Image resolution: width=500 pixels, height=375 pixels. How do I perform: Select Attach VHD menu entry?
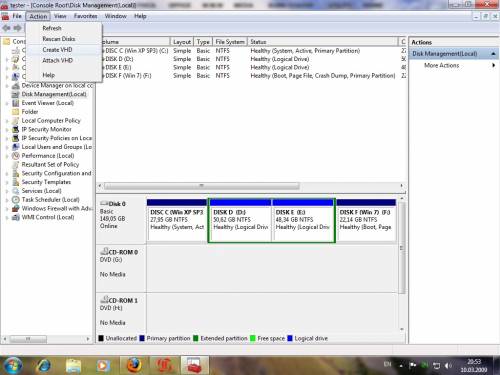57,60
